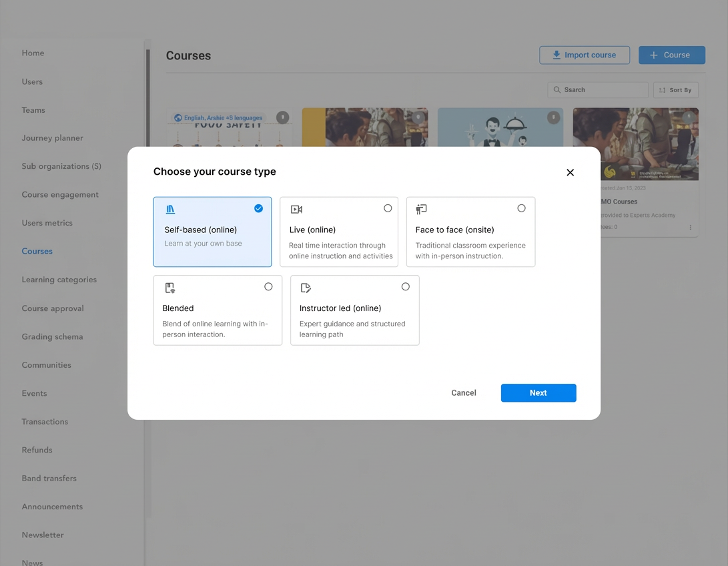
Task: Click the round badge on Food Safety card
Action: [283, 117]
